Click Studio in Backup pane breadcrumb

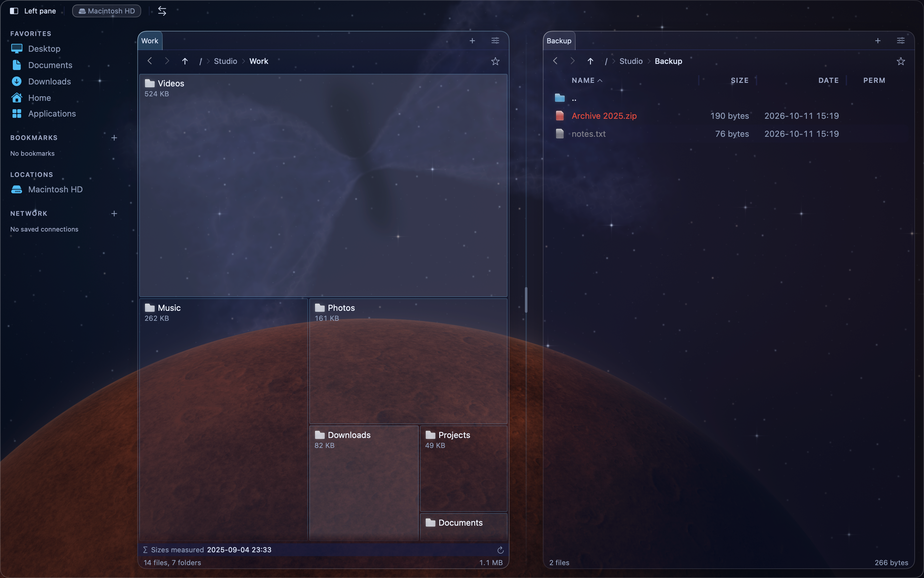(631, 61)
